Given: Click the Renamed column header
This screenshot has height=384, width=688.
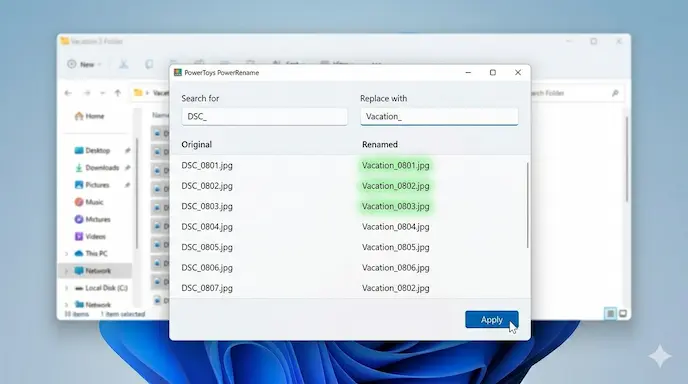Looking at the screenshot, I should (380, 144).
